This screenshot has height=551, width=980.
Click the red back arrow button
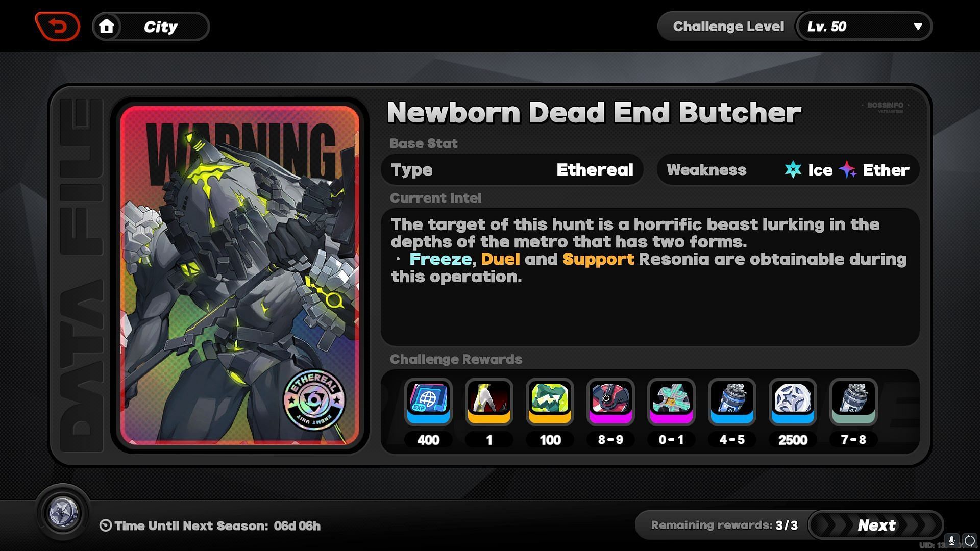[58, 27]
